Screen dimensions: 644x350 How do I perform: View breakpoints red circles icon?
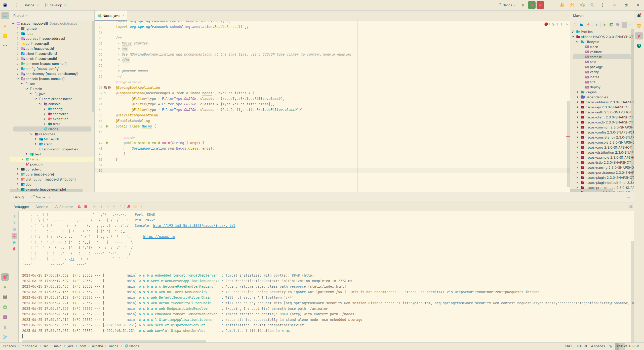[129, 207]
